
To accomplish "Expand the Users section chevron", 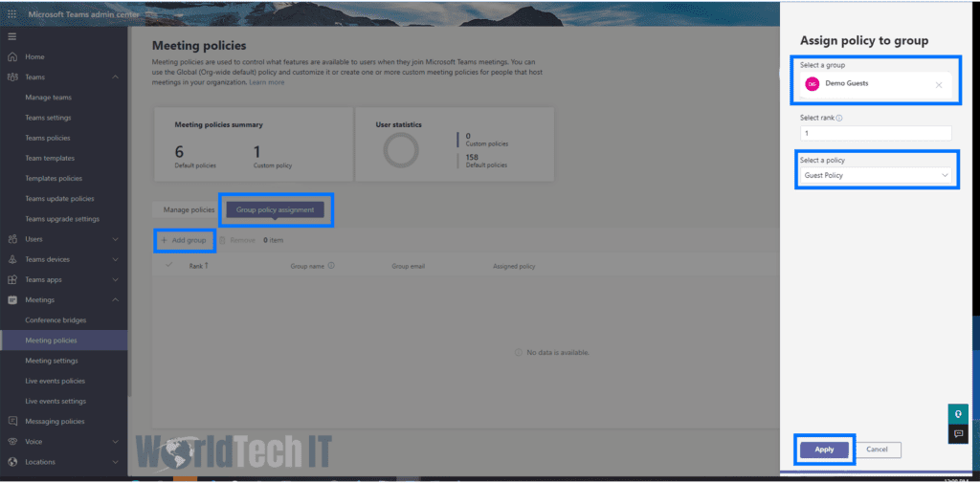I will (x=115, y=239).
